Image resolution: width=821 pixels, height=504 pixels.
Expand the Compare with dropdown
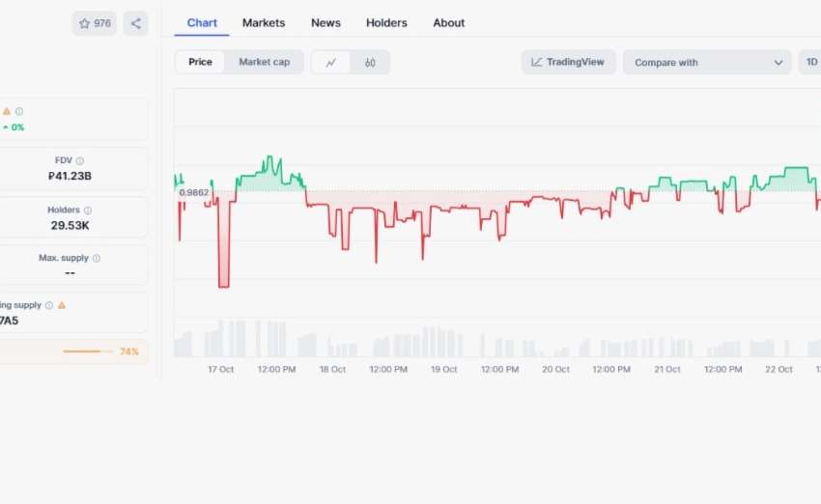(707, 63)
